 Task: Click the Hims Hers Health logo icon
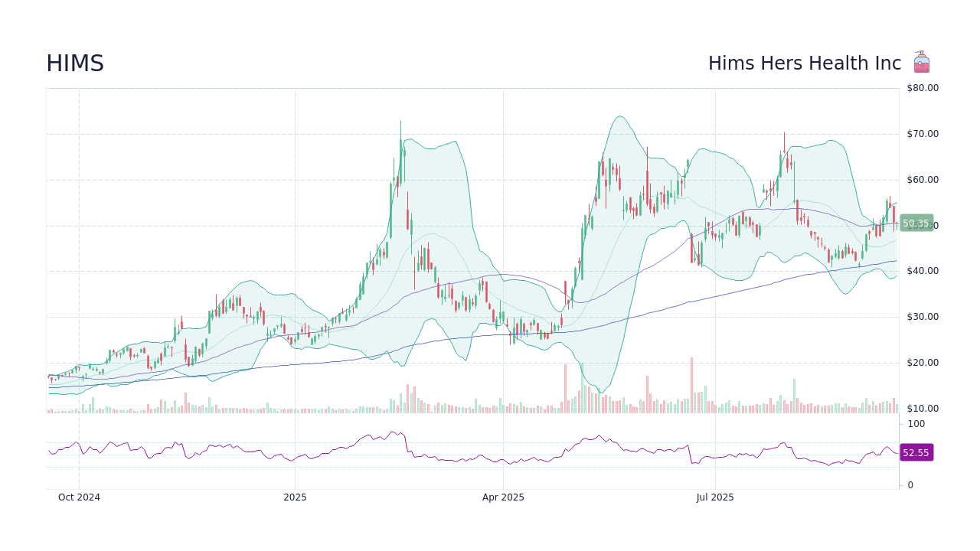pyautogui.click(x=922, y=63)
